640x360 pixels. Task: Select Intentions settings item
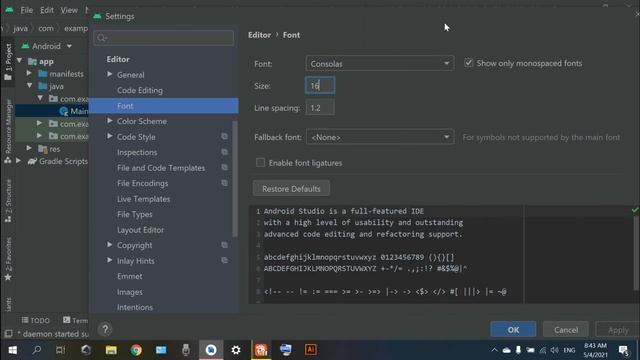point(135,307)
